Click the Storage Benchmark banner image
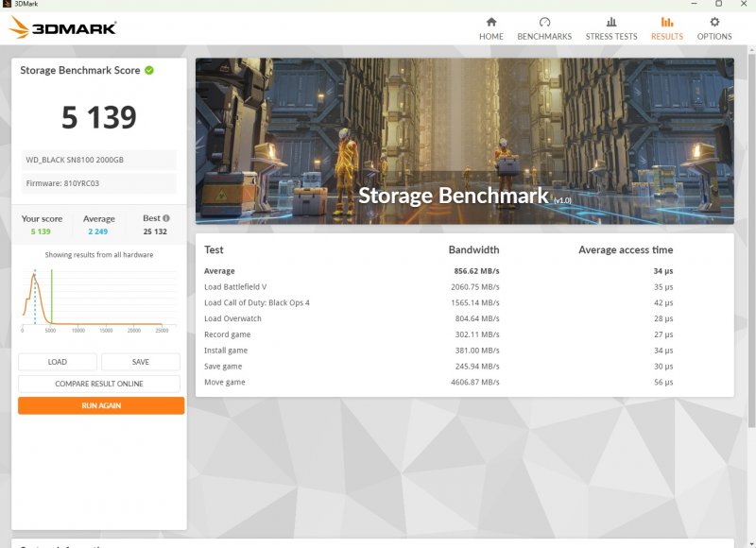This screenshot has height=548, width=756. pos(463,138)
